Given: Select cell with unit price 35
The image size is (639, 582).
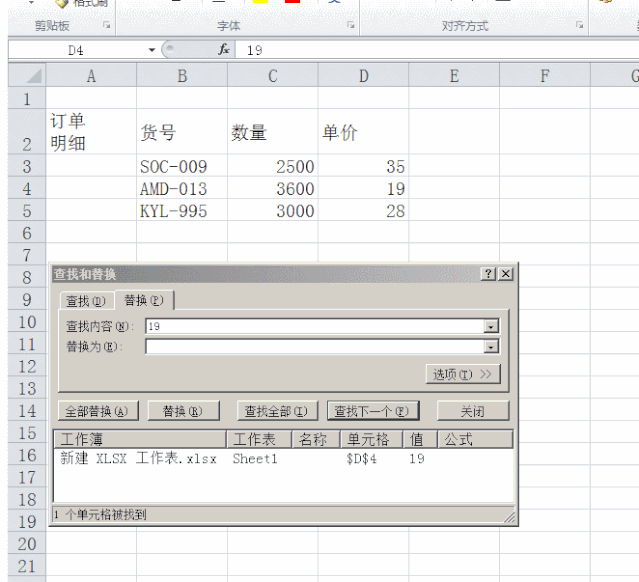Looking at the screenshot, I should [x=364, y=166].
